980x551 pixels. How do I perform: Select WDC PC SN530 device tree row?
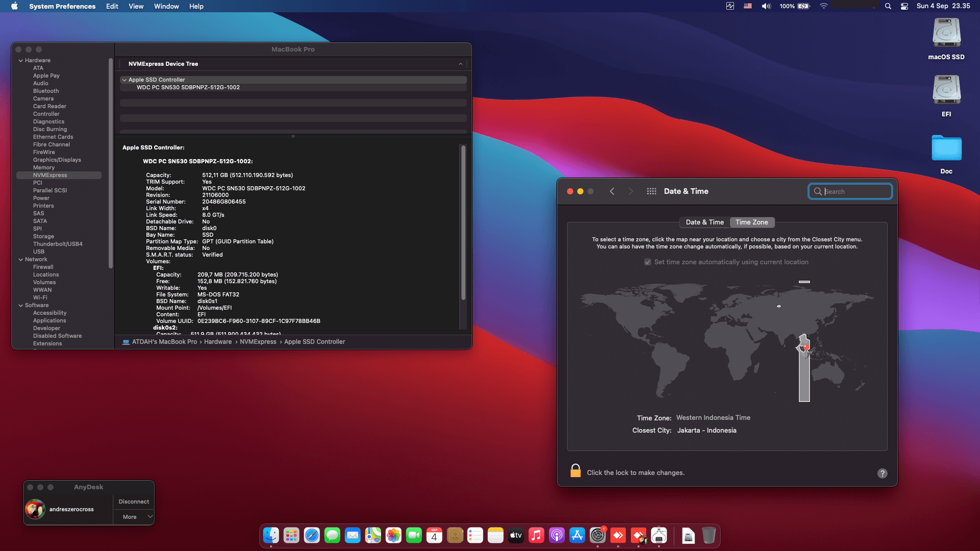coord(293,87)
